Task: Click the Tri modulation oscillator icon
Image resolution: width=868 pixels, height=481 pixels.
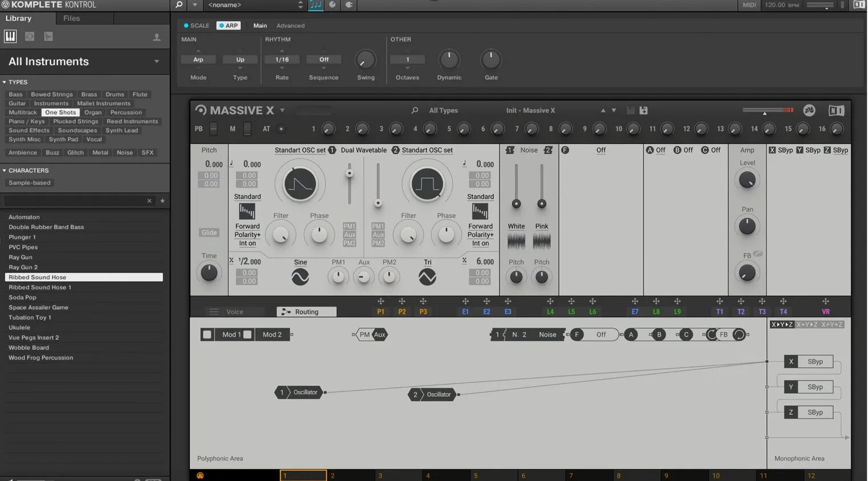Action: tap(427, 277)
